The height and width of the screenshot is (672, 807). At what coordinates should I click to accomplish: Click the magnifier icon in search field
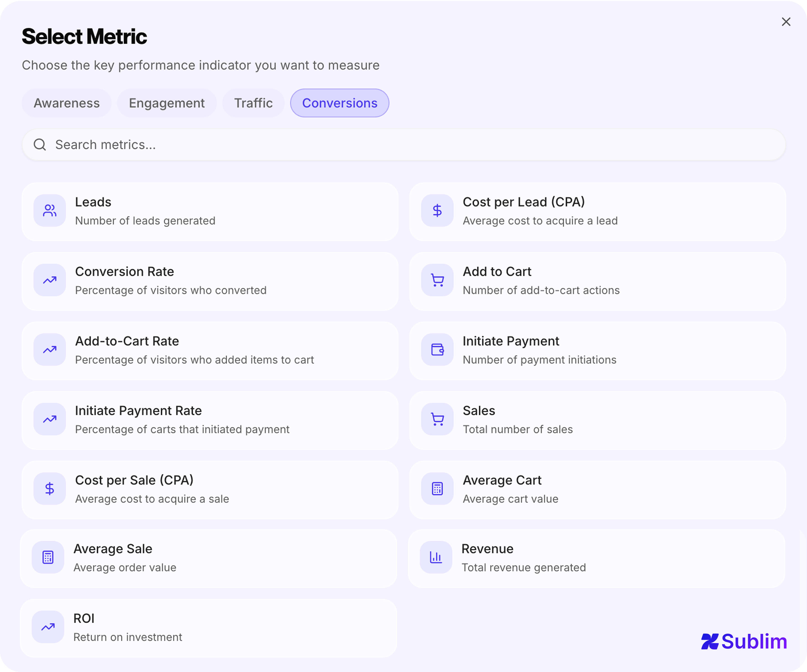[40, 145]
